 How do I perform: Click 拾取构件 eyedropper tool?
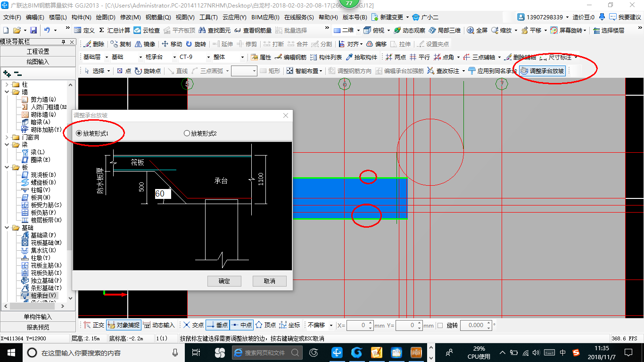pos(362,57)
